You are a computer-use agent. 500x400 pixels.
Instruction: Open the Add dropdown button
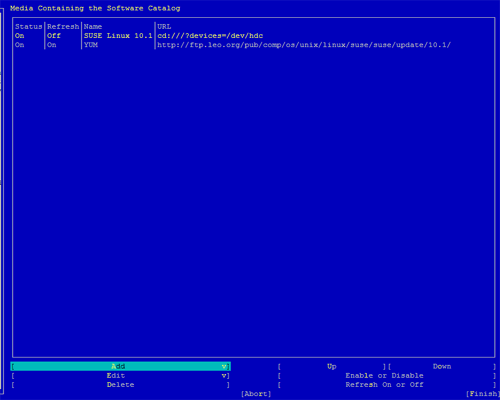[120, 366]
